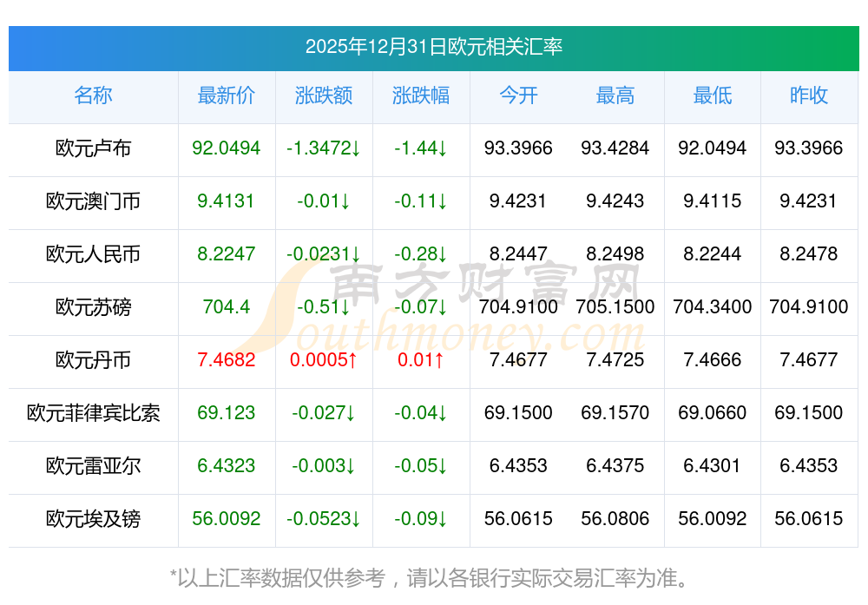Select the 涨跌额 column header
The image size is (868, 605).
pos(323,95)
